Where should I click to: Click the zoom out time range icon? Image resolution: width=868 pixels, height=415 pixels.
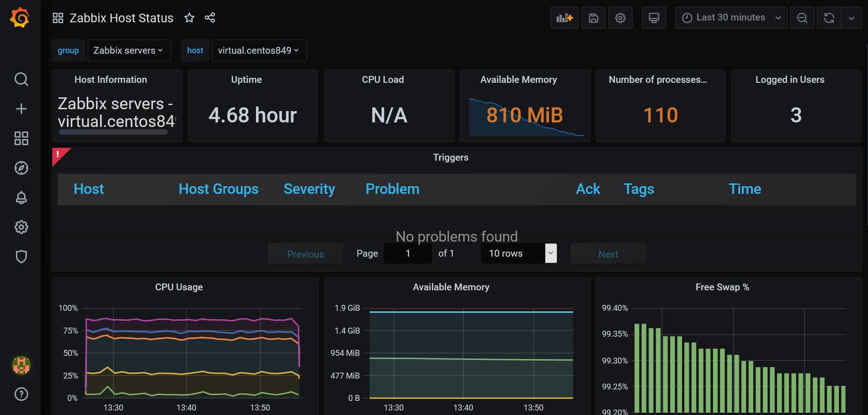(x=802, y=17)
